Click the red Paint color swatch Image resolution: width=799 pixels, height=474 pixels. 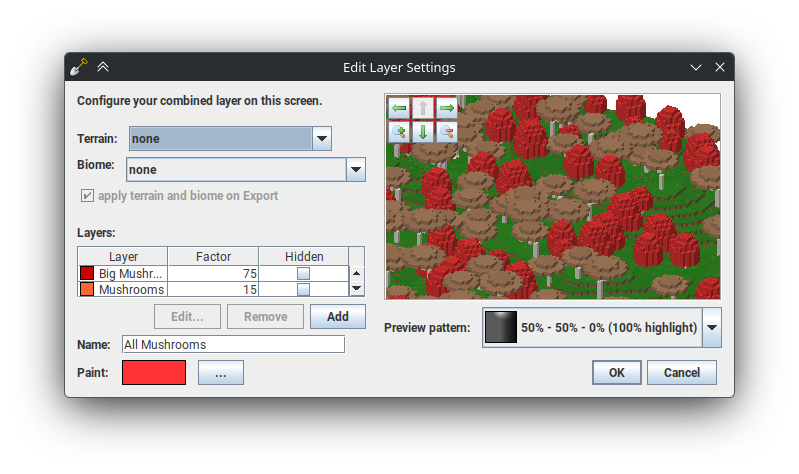154,373
